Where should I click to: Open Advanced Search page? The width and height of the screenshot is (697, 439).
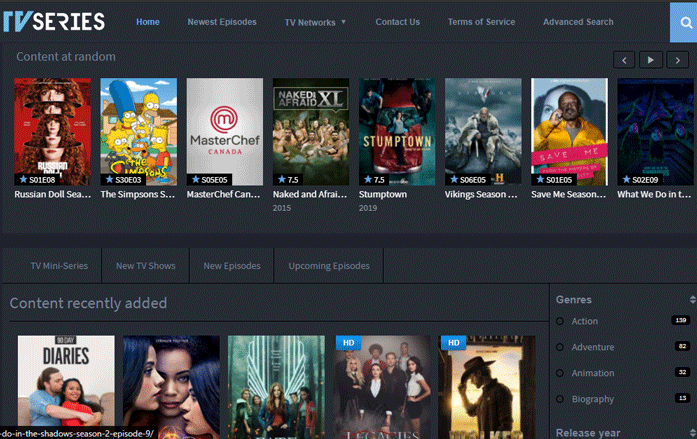pos(578,22)
